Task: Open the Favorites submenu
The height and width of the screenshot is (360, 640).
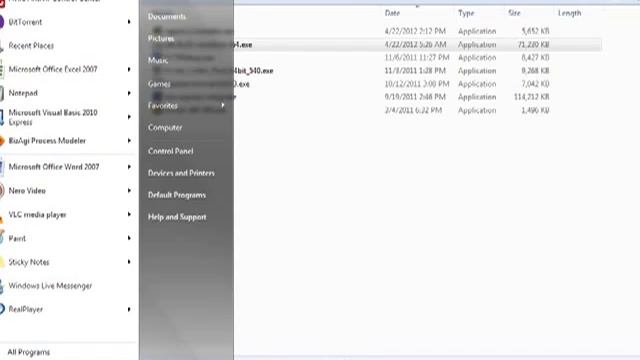Action: coord(163,106)
